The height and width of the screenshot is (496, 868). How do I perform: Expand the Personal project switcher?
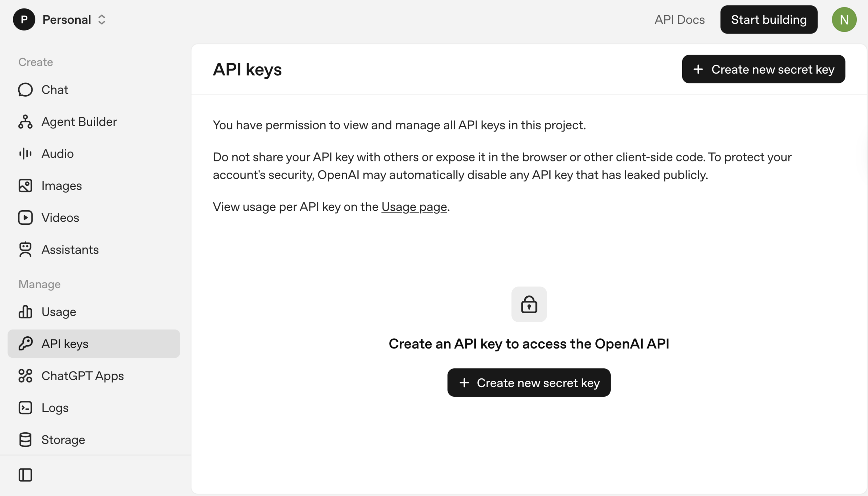pos(74,20)
